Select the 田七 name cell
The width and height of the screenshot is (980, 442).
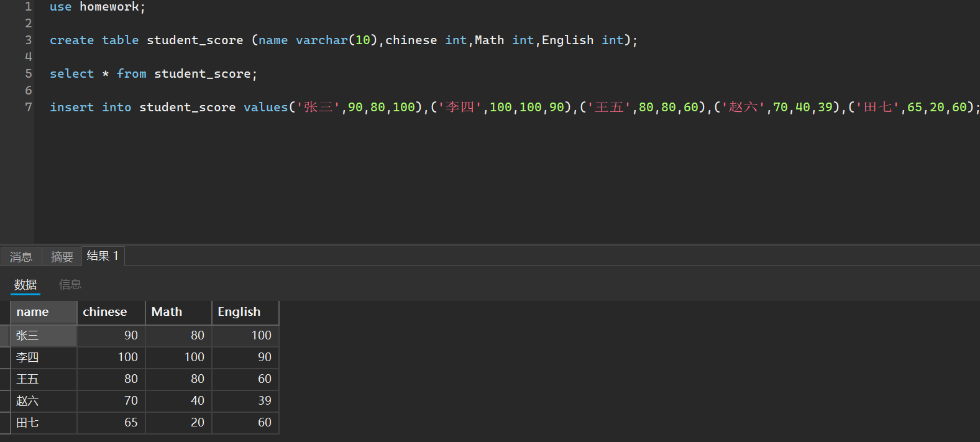click(44, 423)
